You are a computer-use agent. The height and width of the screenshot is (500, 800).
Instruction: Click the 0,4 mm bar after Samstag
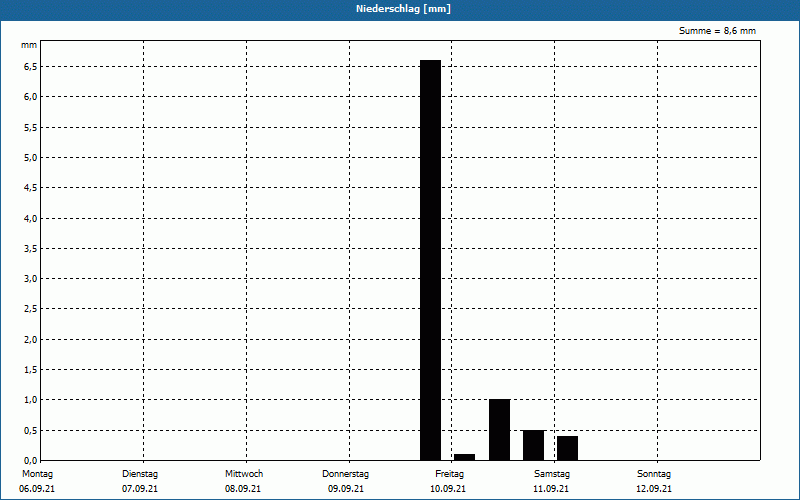[x=567, y=448]
